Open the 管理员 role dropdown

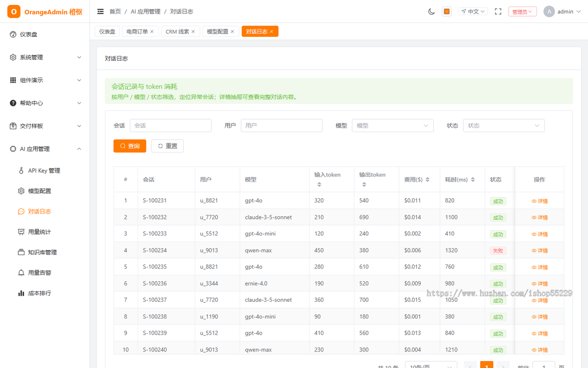522,11
